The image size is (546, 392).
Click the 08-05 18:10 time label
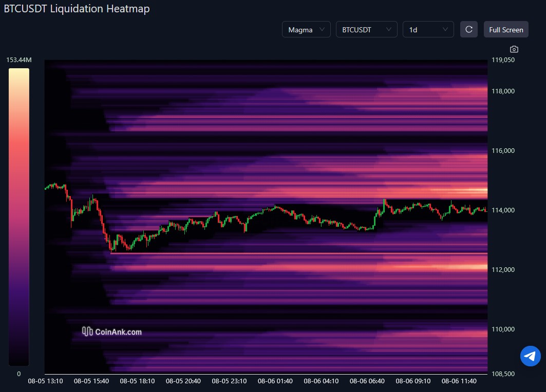[137, 381]
